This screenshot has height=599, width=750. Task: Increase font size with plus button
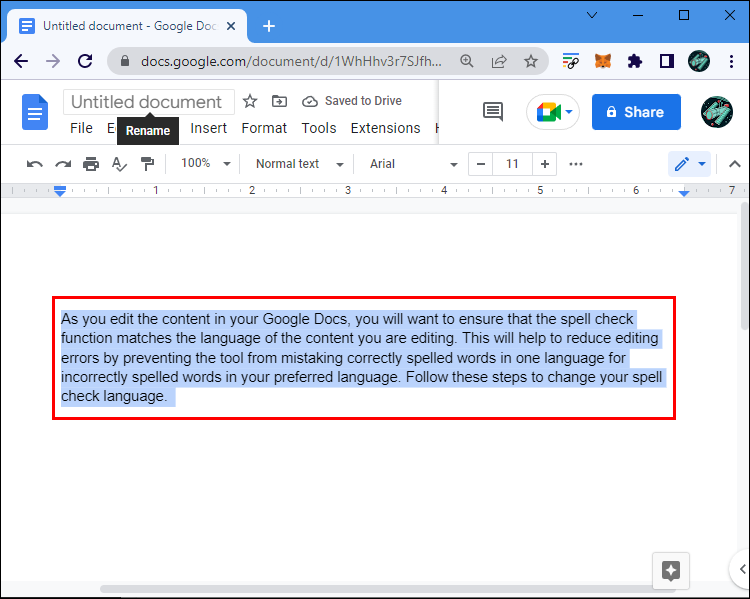coord(544,164)
